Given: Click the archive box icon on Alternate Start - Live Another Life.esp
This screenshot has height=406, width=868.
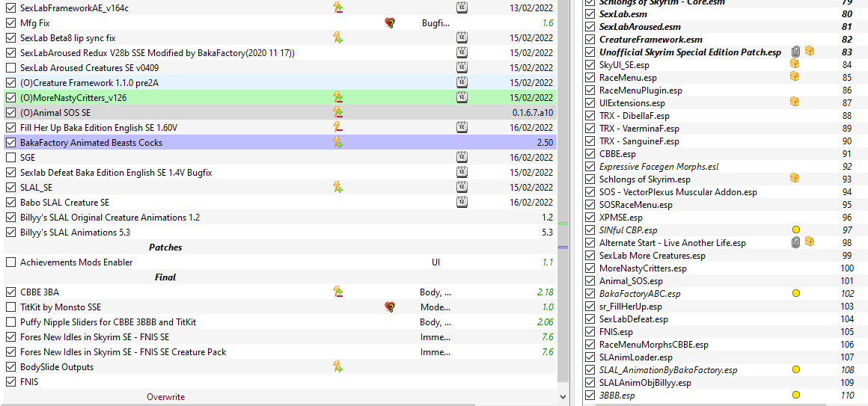Looking at the screenshot, I should pos(810,242).
